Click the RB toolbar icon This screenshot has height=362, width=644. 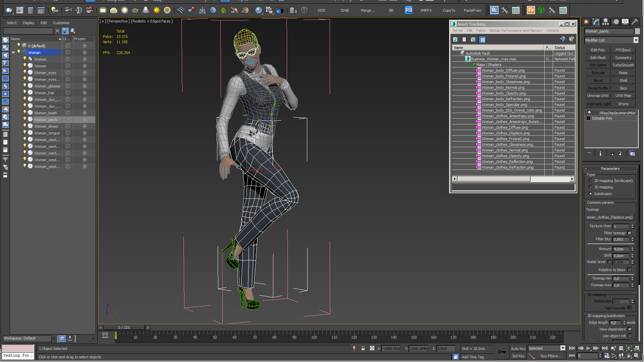point(409,10)
